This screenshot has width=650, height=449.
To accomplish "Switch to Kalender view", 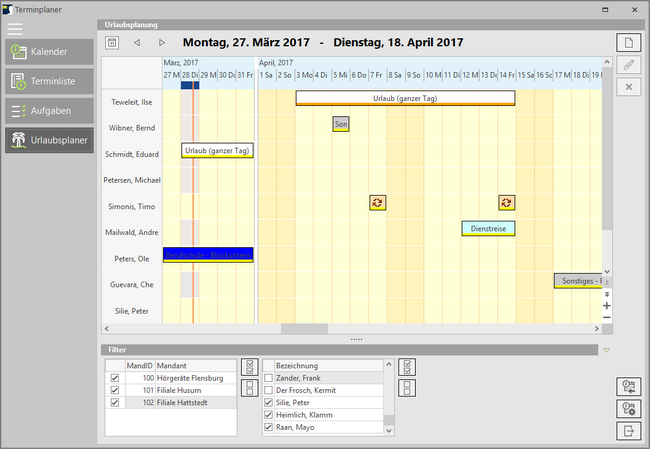I will point(49,51).
